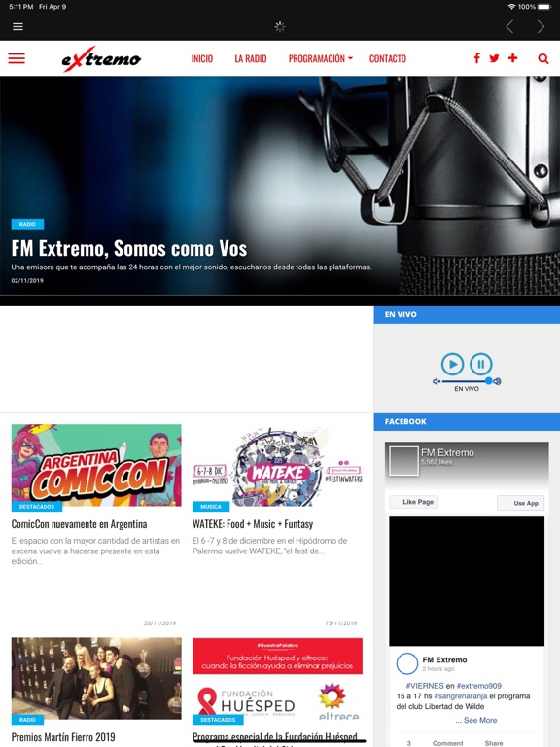
Task: Open CONTACTO menu item
Action: point(388,58)
